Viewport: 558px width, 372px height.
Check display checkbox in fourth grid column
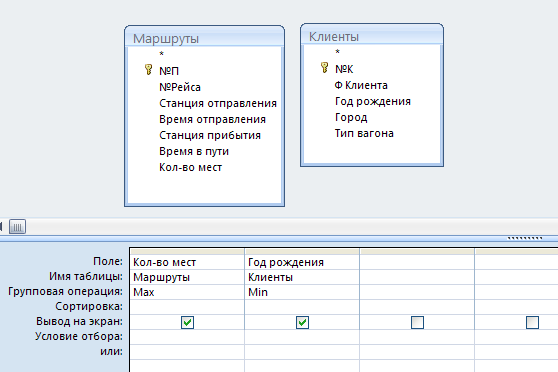point(532,323)
